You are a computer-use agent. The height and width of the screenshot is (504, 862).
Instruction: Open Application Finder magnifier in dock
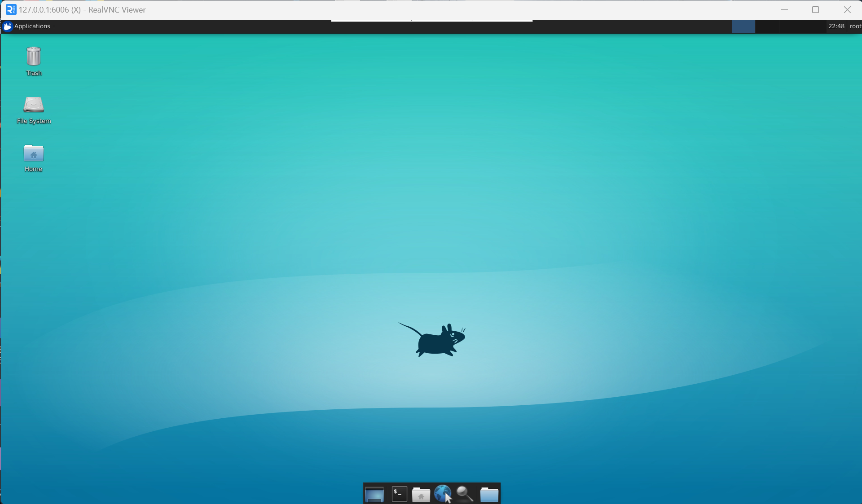click(465, 494)
